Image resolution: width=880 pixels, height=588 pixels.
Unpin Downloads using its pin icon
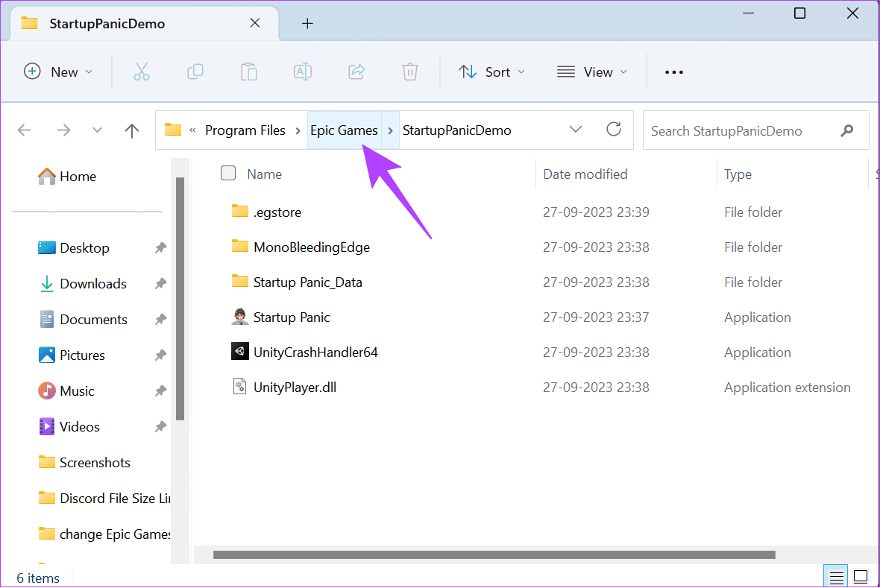[160, 283]
